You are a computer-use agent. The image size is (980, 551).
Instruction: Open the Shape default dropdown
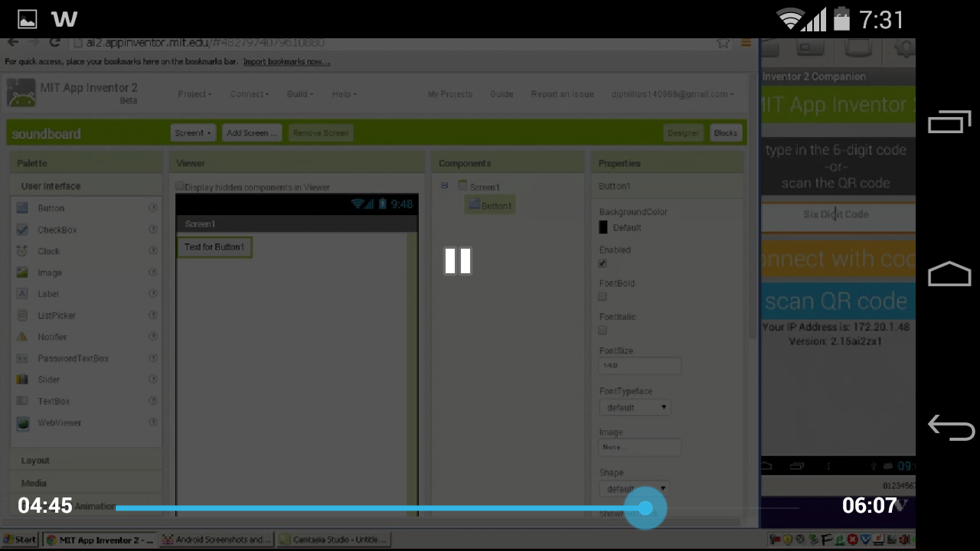click(635, 488)
